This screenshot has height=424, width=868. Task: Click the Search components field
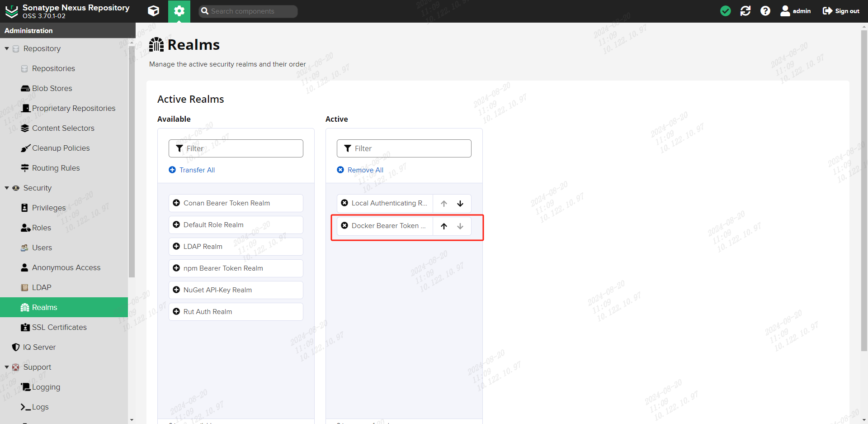(248, 11)
